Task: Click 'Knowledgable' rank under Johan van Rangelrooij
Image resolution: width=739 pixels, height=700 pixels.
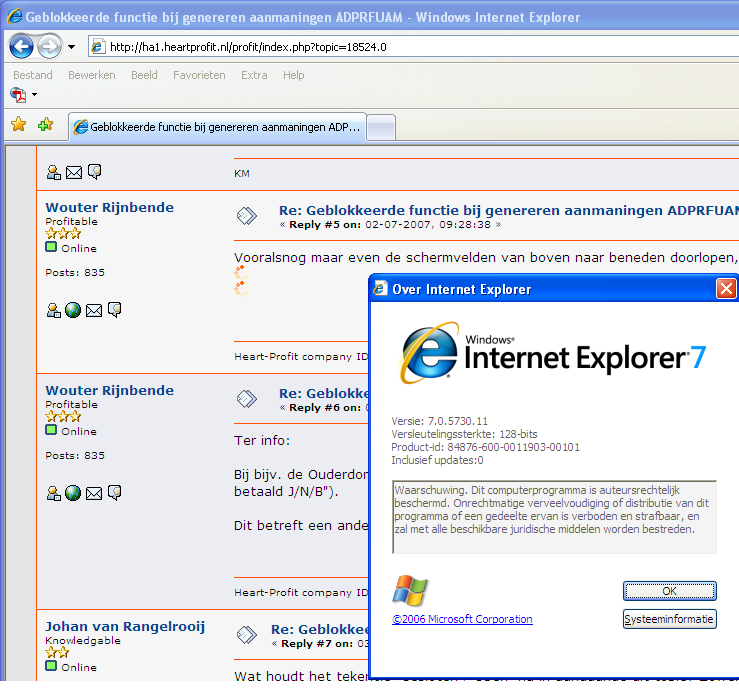Action: pyautogui.click(x=83, y=640)
